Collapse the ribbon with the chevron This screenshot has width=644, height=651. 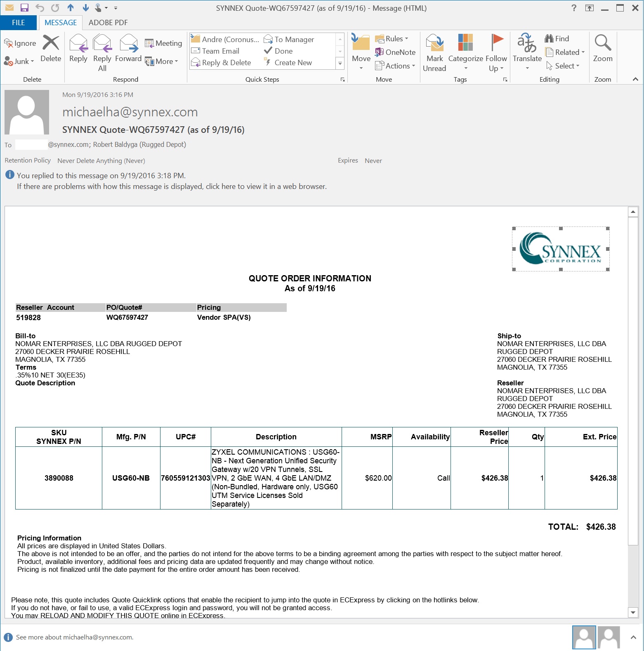(x=635, y=79)
